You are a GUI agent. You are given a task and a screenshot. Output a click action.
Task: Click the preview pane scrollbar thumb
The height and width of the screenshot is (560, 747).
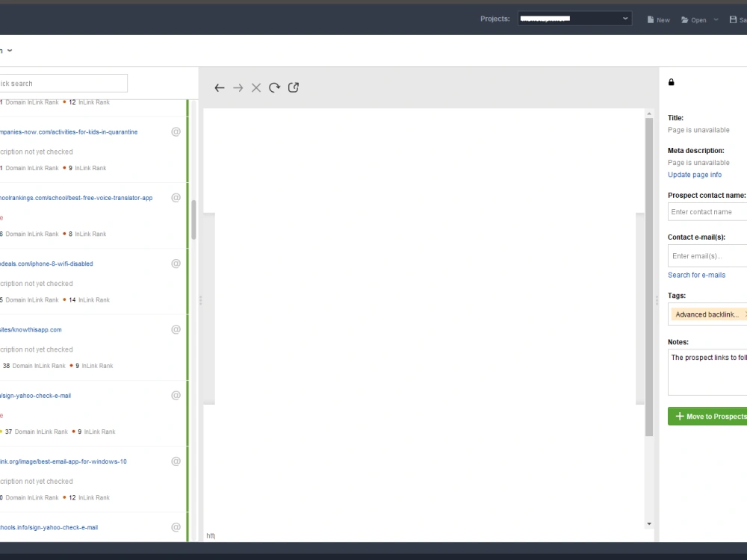click(x=649, y=277)
